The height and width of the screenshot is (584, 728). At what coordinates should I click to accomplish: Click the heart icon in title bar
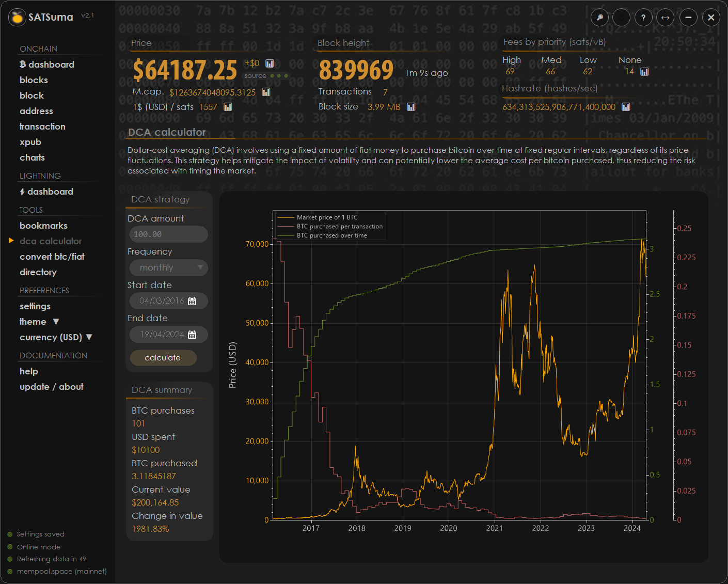[x=622, y=18]
